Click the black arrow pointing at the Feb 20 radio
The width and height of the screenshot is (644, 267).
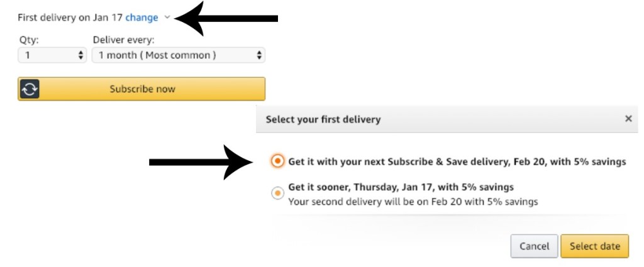click(x=201, y=162)
